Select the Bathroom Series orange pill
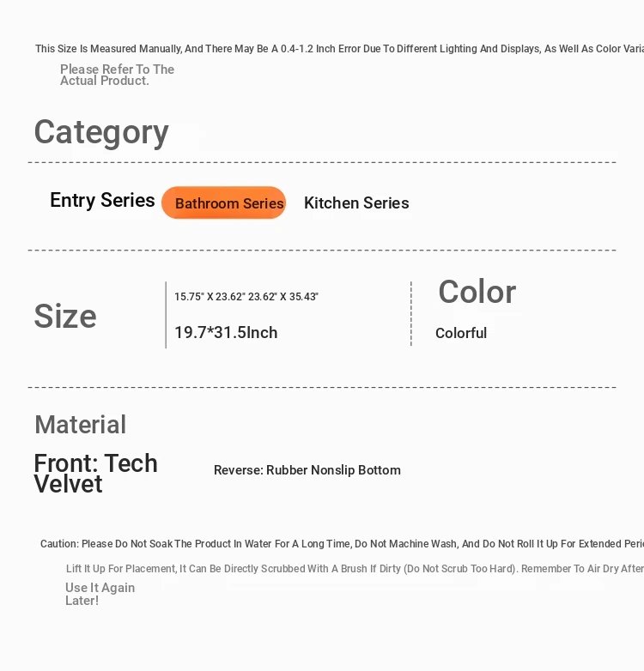Screen dimensions: 644x671 tap(223, 203)
